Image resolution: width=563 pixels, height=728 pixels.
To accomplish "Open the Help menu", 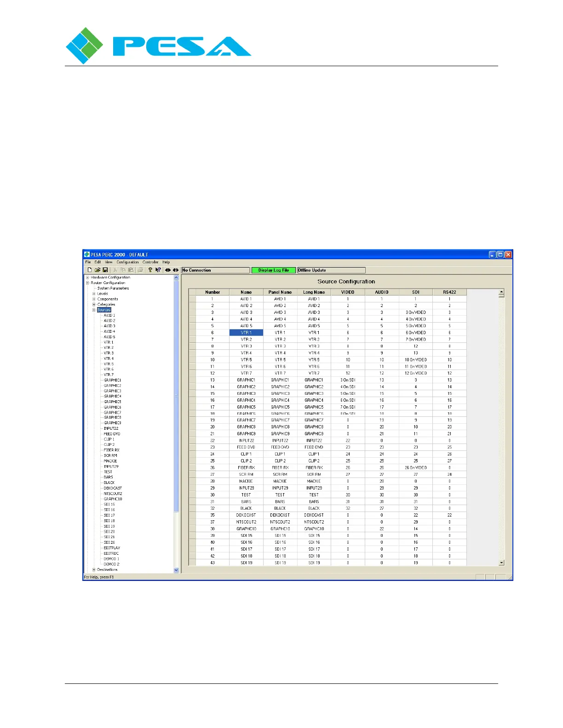I will (x=166, y=262).
